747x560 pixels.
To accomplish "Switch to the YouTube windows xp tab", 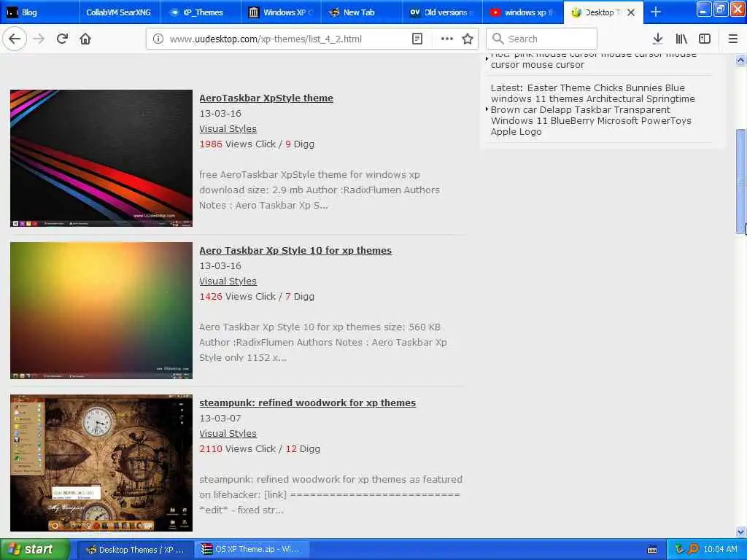I will coord(522,12).
